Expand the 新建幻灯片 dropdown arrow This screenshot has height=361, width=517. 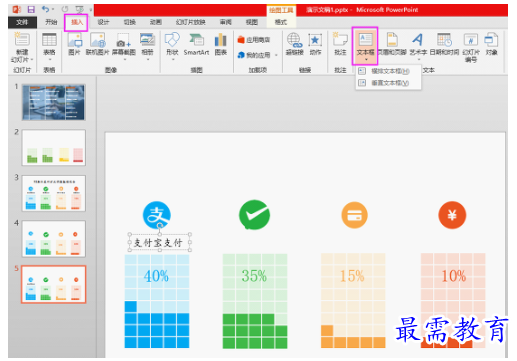pyautogui.click(x=32, y=60)
